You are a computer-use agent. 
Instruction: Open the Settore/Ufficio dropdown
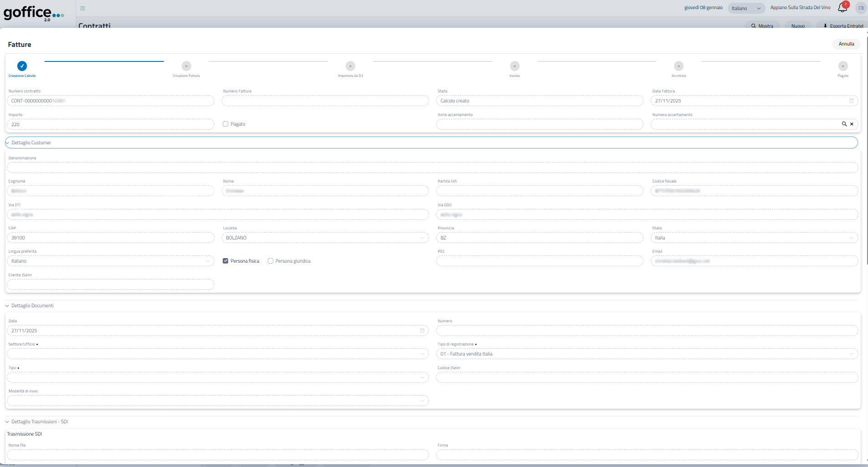422,354
